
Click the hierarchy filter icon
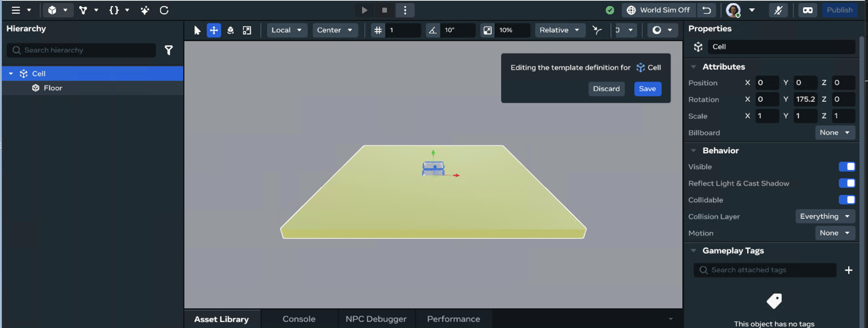169,50
